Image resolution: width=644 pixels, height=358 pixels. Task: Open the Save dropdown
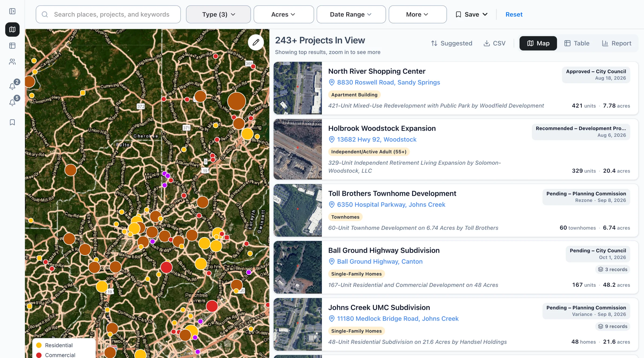(x=471, y=14)
